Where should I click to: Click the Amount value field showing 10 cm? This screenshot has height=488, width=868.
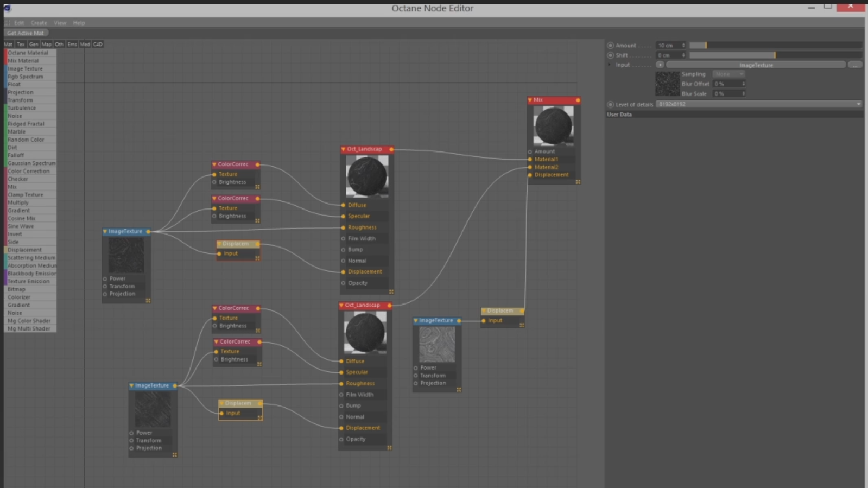(x=668, y=45)
